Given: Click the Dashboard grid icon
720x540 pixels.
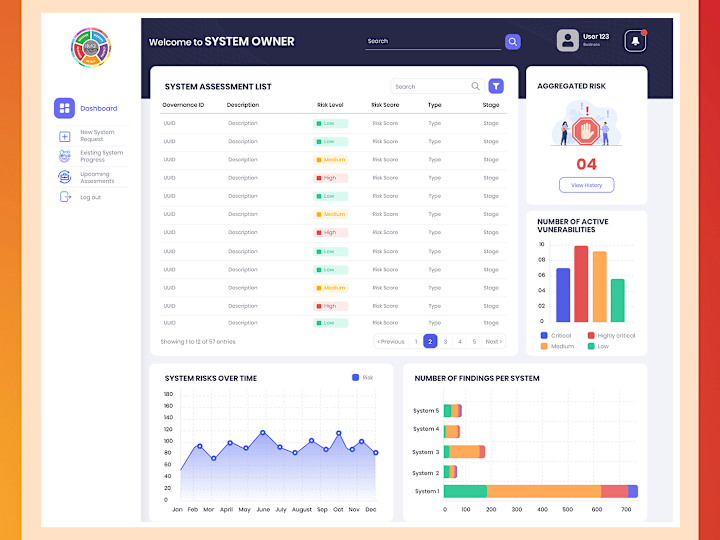Looking at the screenshot, I should click(64, 108).
